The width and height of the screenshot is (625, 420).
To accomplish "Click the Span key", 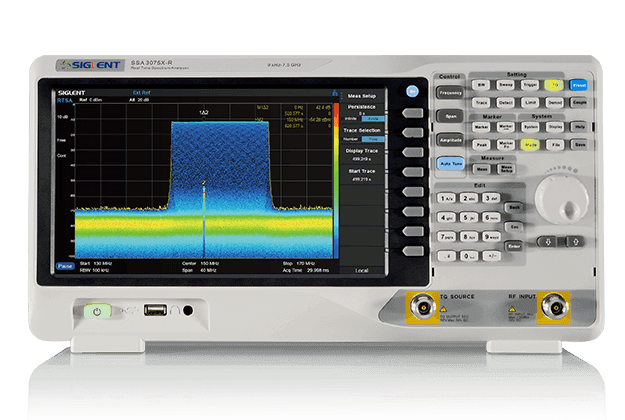I will 450,116.
